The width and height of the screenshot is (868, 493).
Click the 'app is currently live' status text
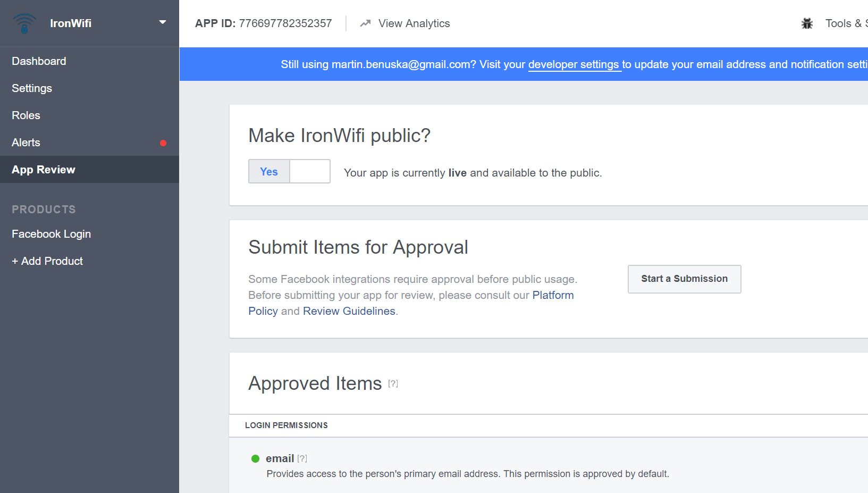tap(473, 173)
